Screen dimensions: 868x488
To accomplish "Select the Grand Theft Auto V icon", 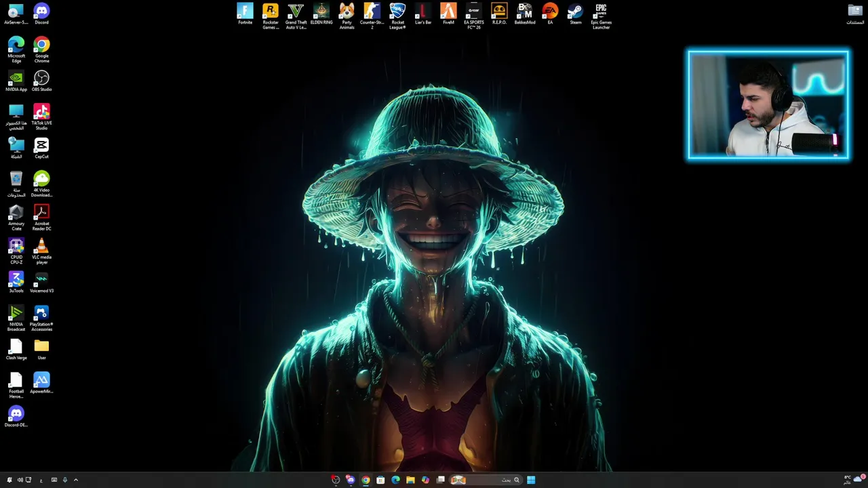I will [x=296, y=16].
